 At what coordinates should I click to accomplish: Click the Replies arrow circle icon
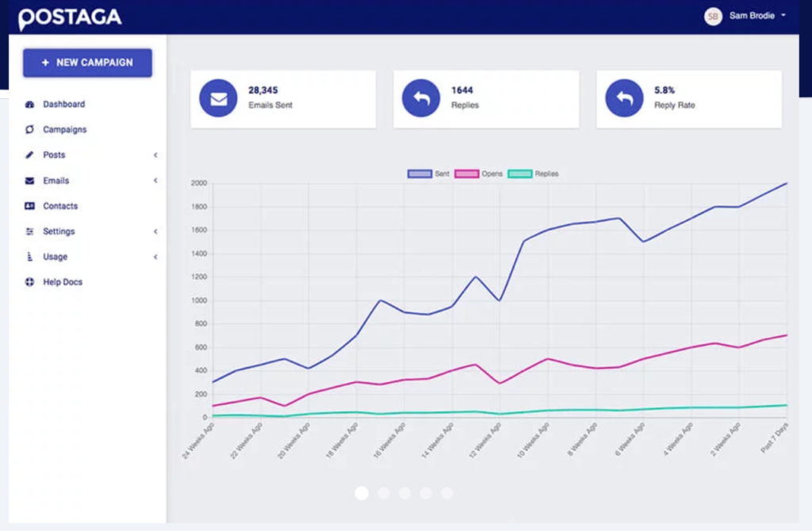(x=422, y=97)
